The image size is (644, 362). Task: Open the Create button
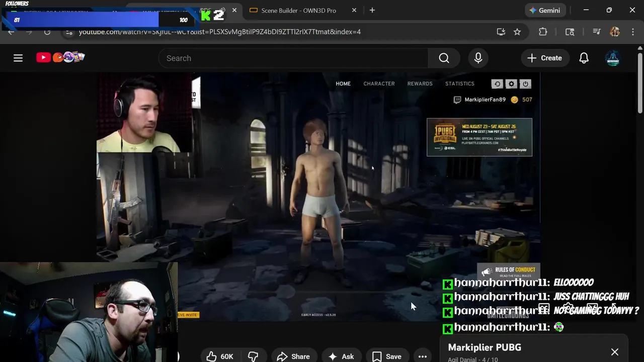(544, 58)
